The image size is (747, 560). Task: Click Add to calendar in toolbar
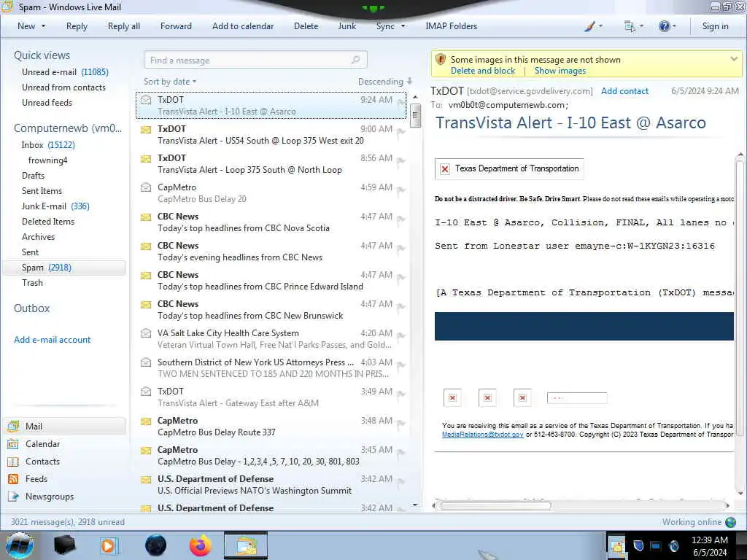[243, 26]
